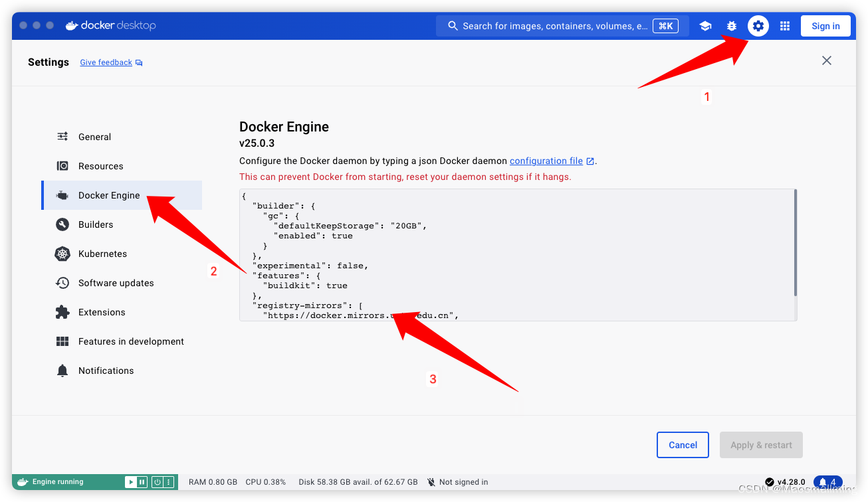The height and width of the screenshot is (502, 868).
Task: Click the v4.28.0 version checkmark indicator
Action: pos(785,482)
